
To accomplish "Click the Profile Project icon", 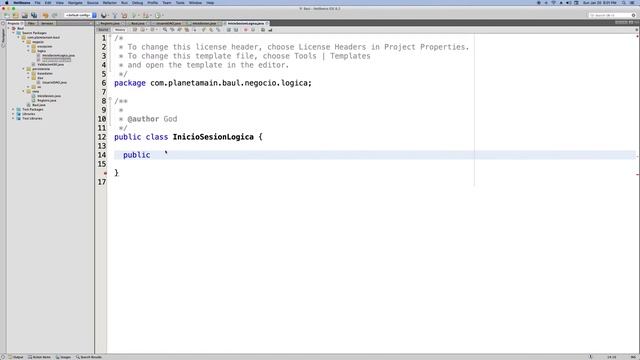I will [x=158, y=16].
